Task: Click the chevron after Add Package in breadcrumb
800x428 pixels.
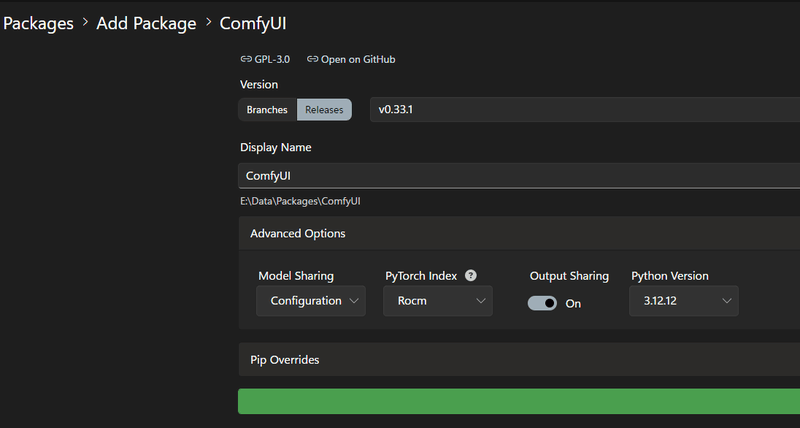Action: tap(208, 22)
